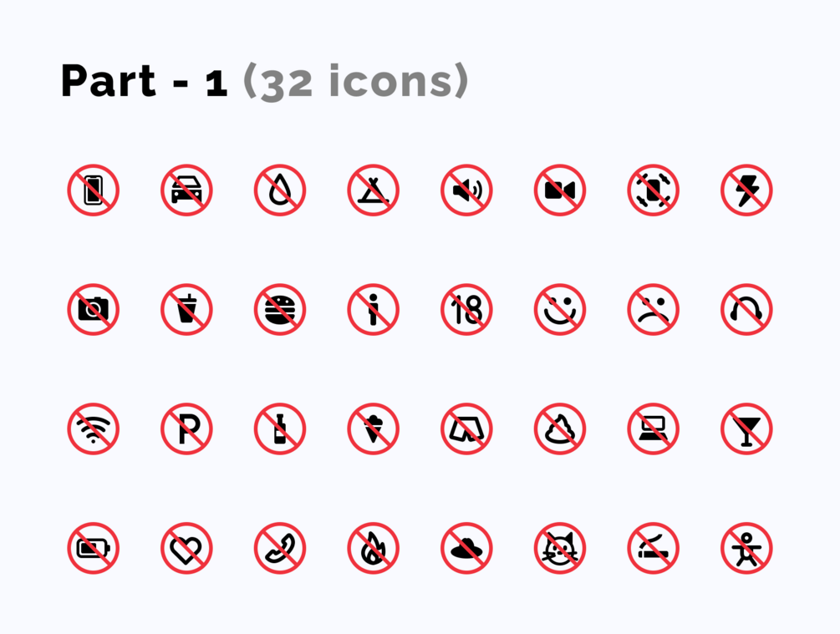Choose the crossed-out number 18 icon
Screen dimensions: 840x634
pyautogui.click(x=466, y=310)
